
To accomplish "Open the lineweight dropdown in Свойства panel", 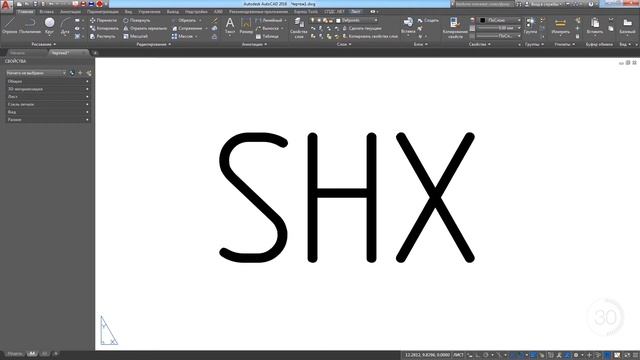I will click(500, 28).
